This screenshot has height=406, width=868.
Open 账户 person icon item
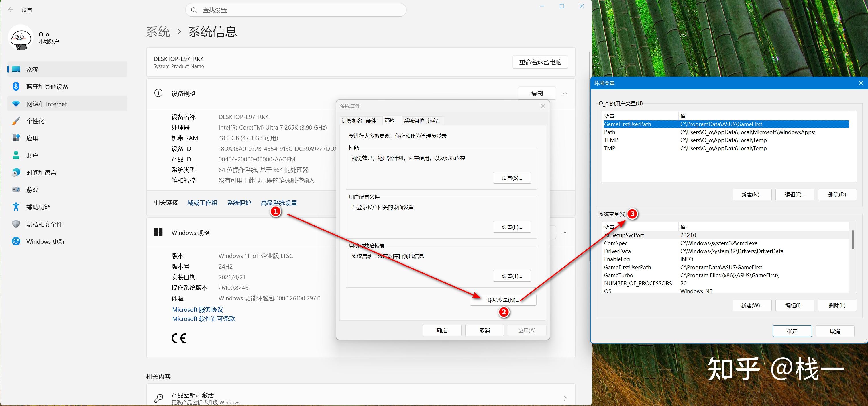point(67,155)
